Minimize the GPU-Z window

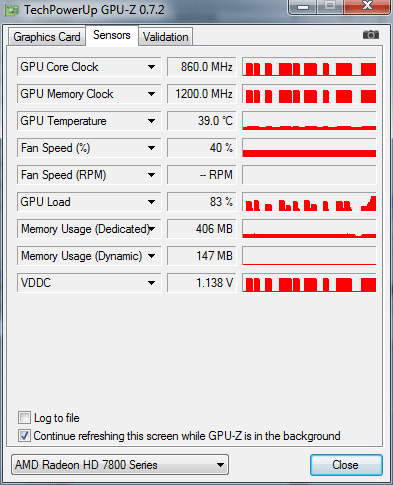click(302, 7)
